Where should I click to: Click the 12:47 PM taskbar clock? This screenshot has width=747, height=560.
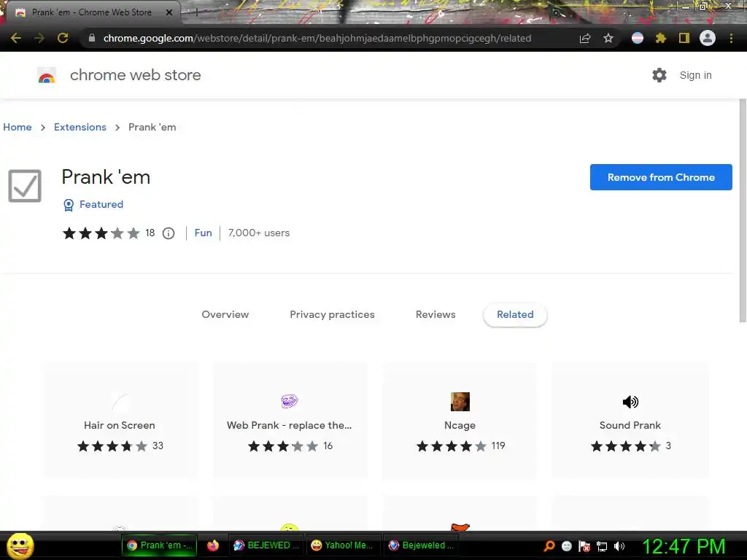pos(684,547)
